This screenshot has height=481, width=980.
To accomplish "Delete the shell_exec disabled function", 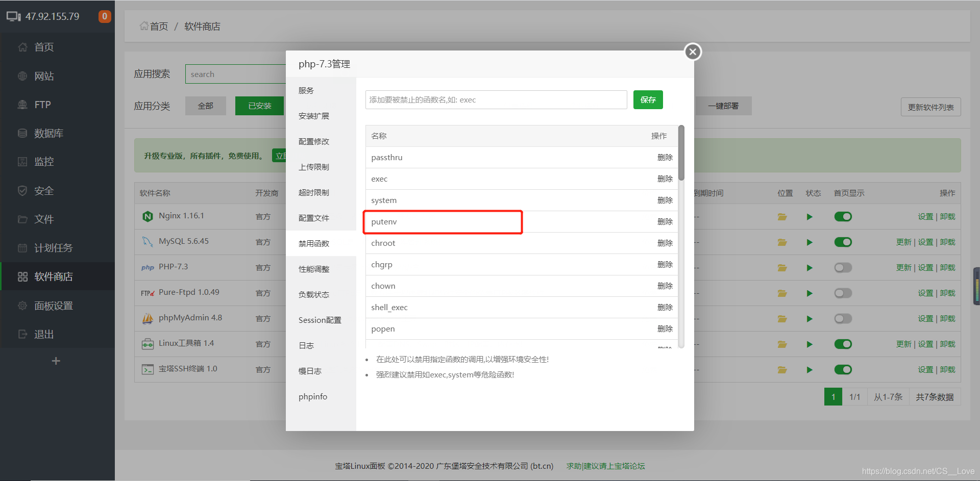I will (x=665, y=308).
